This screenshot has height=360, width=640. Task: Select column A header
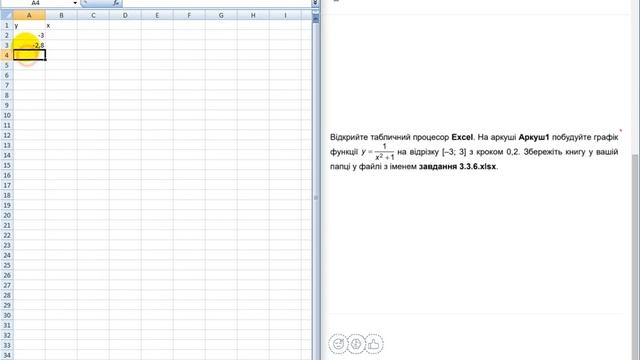pos(29,16)
